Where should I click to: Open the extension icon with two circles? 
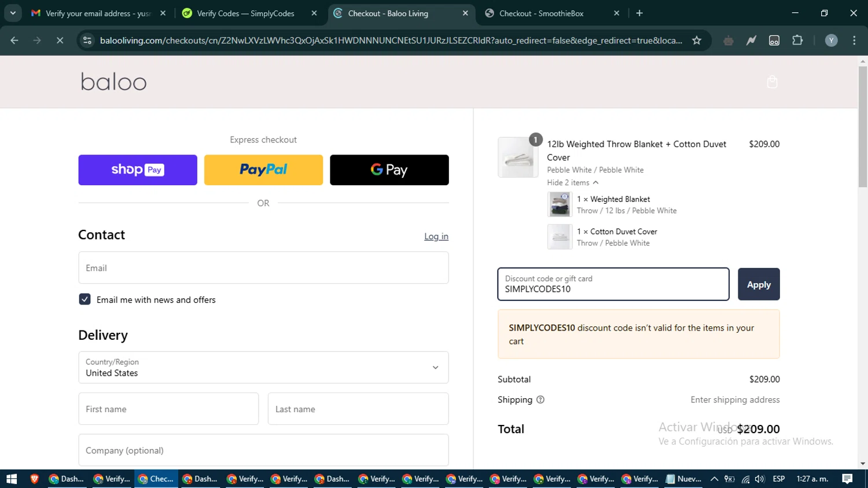click(774, 41)
